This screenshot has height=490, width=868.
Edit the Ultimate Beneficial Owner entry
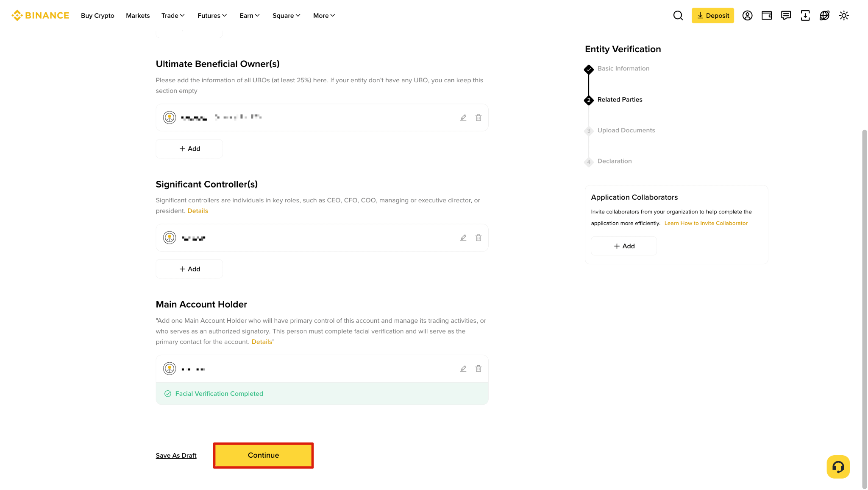(463, 118)
